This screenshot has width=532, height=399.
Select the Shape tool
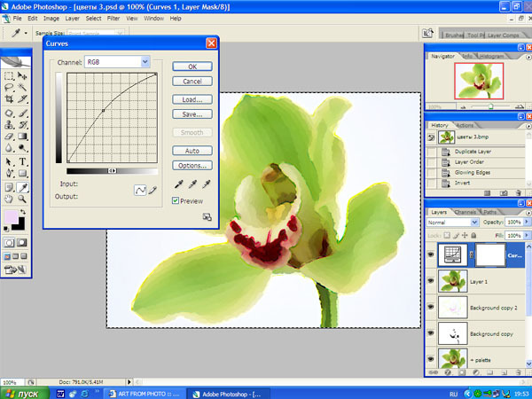click(22, 174)
